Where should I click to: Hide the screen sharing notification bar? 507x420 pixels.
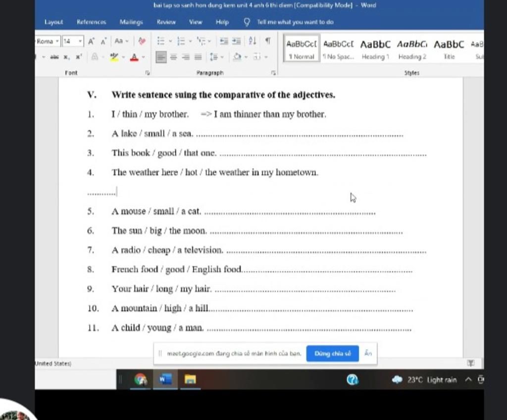point(368,353)
